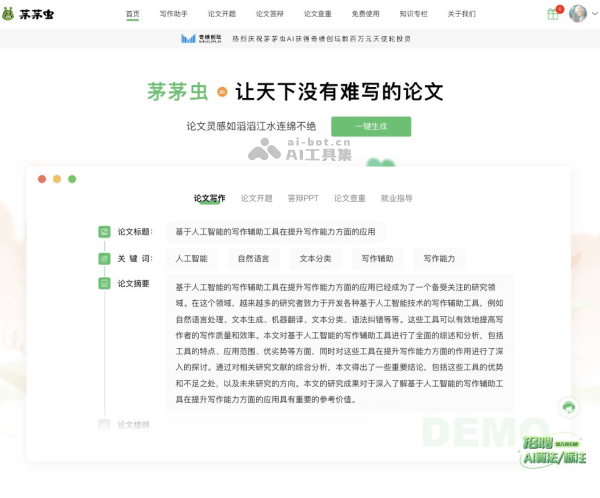Click the 论文标题 step icon

(x=103, y=231)
